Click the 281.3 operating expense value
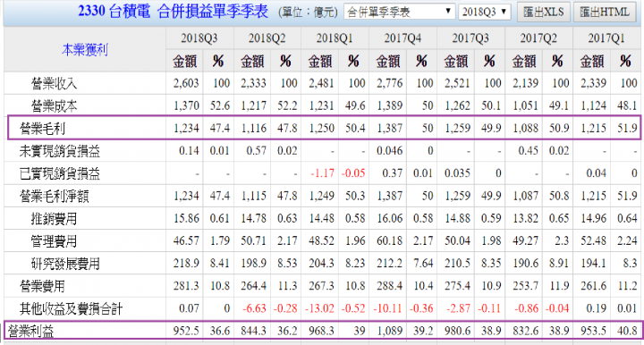Screen dimensions: 644x345 coord(186,285)
